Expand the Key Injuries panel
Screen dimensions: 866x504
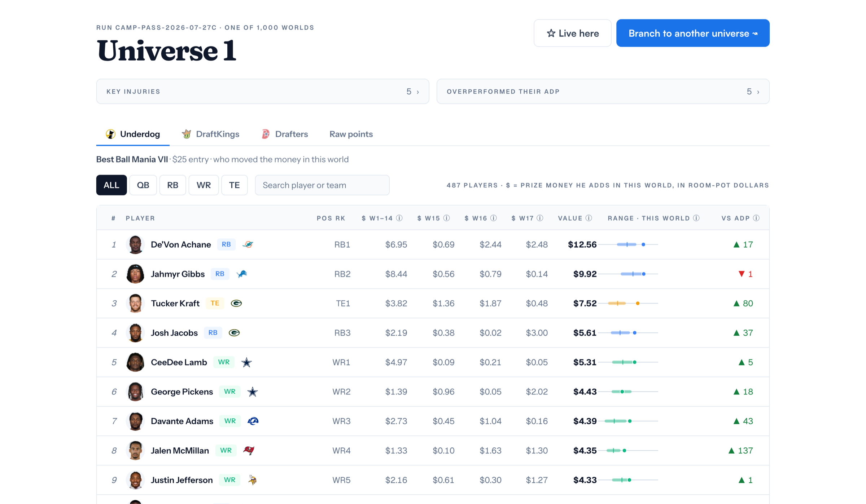(x=263, y=92)
